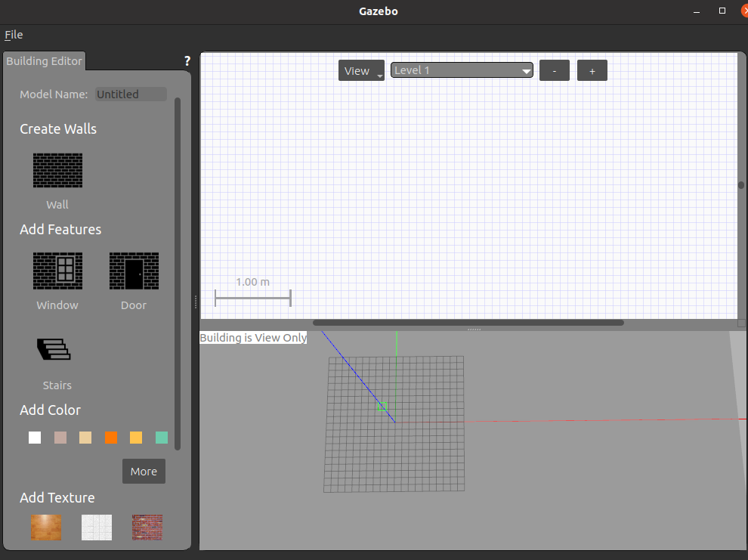Click the left panel splitter handle

pyautogui.click(x=196, y=302)
